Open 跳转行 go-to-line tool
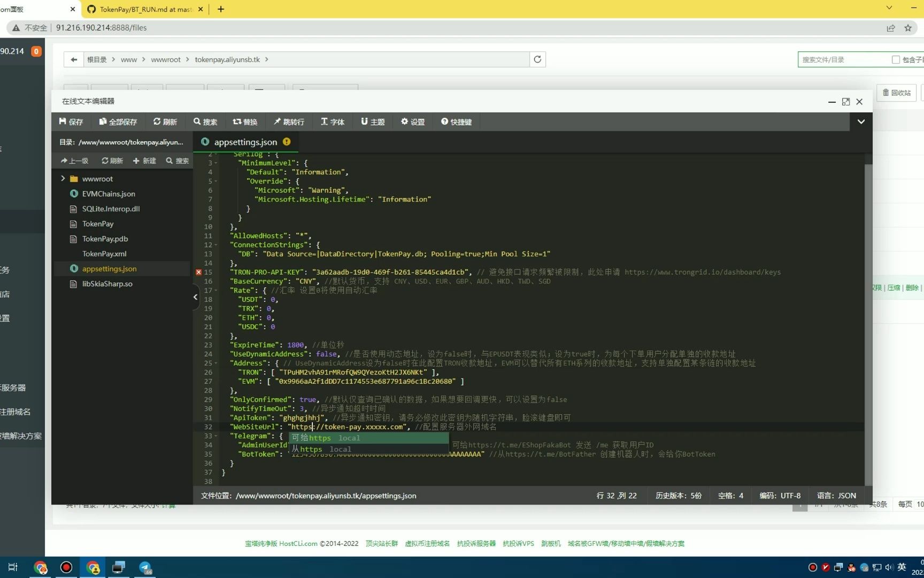 coord(289,122)
